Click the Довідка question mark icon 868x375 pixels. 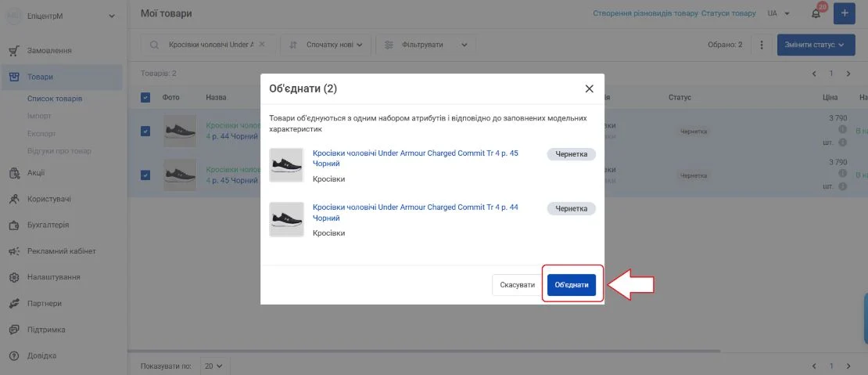(x=14, y=355)
